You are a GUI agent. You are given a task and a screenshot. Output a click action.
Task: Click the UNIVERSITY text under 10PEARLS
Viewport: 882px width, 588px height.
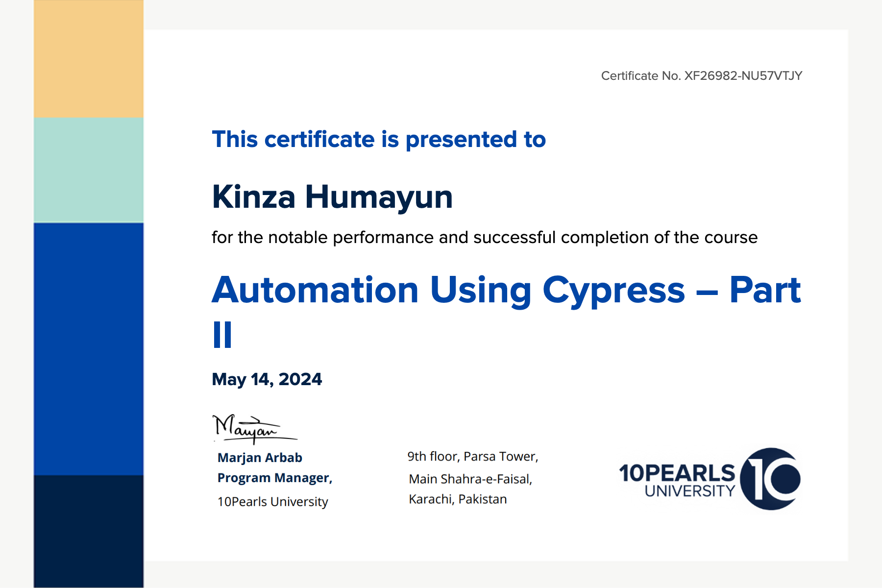[689, 491]
